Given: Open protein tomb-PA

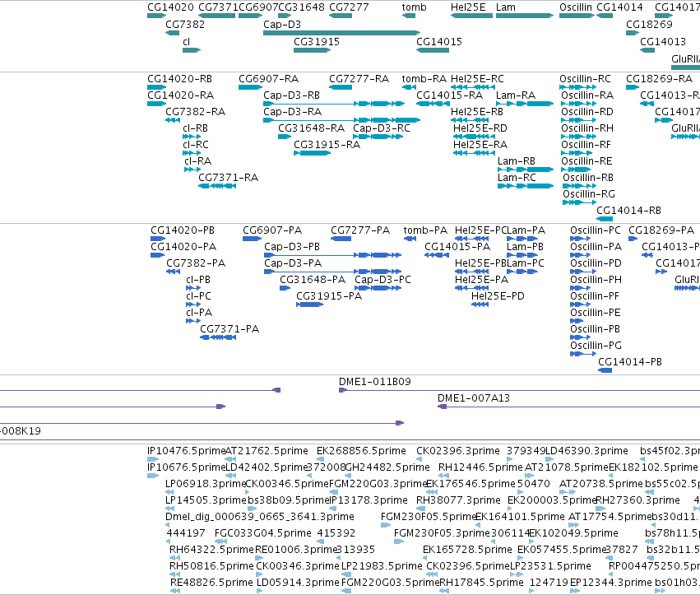Looking at the screenshot, I should click(x=425, y=230).
